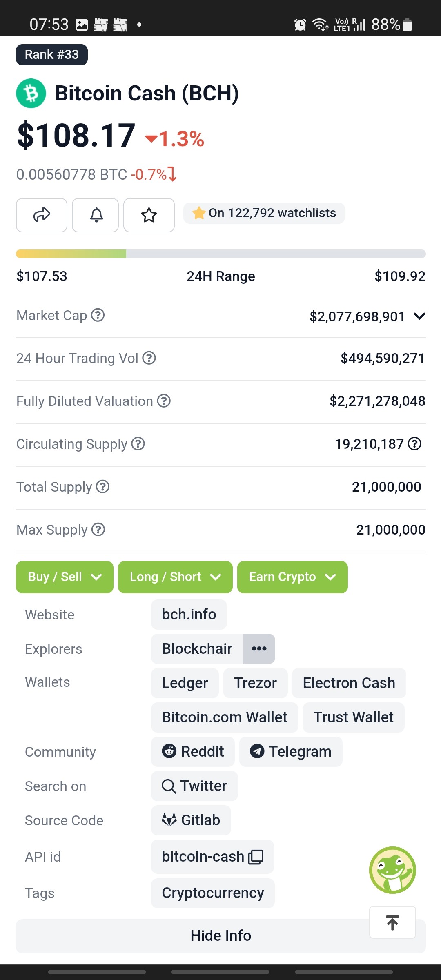Image resolution: width=441 pixels, height=980 pixels.
Task: Toggle the favorite star for Bitcoin Cash
Action: (149, 215)
